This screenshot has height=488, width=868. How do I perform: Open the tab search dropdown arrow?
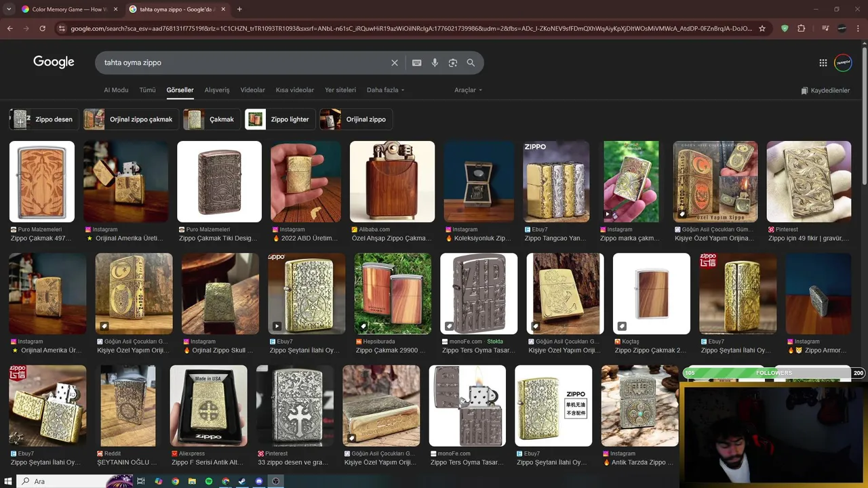[9, 9]
